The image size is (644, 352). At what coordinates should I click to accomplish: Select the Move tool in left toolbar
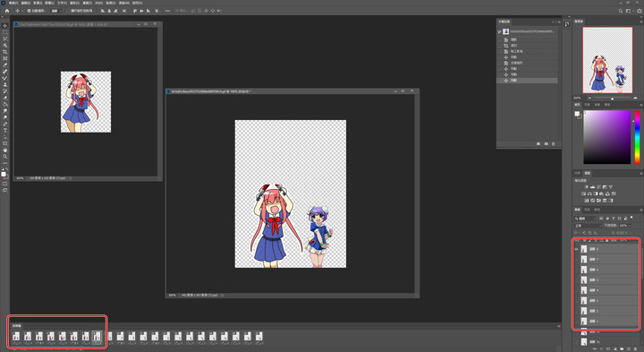[5, 26]
